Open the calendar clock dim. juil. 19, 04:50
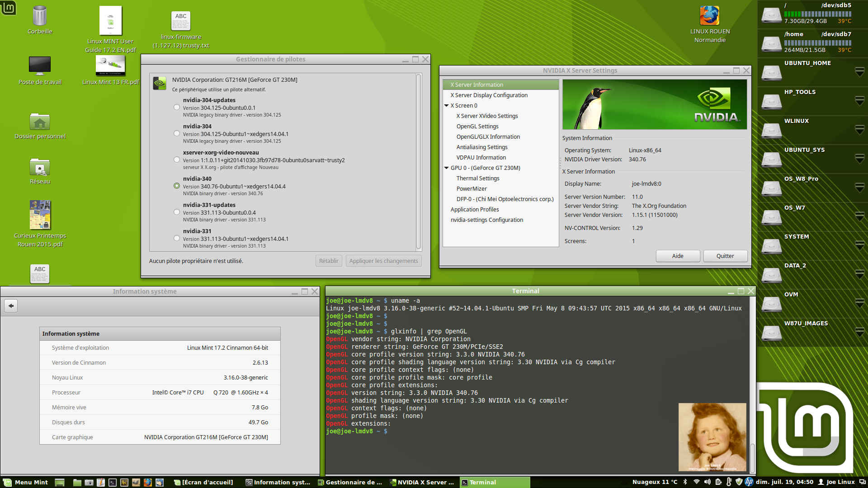This screenshot has height=488, width=868. (x=784, y=482)
